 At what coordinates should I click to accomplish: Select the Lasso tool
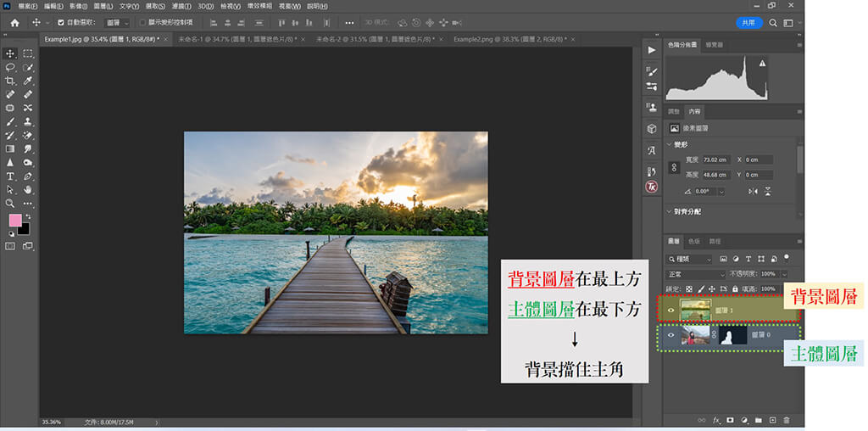click(x=10, y=68)
